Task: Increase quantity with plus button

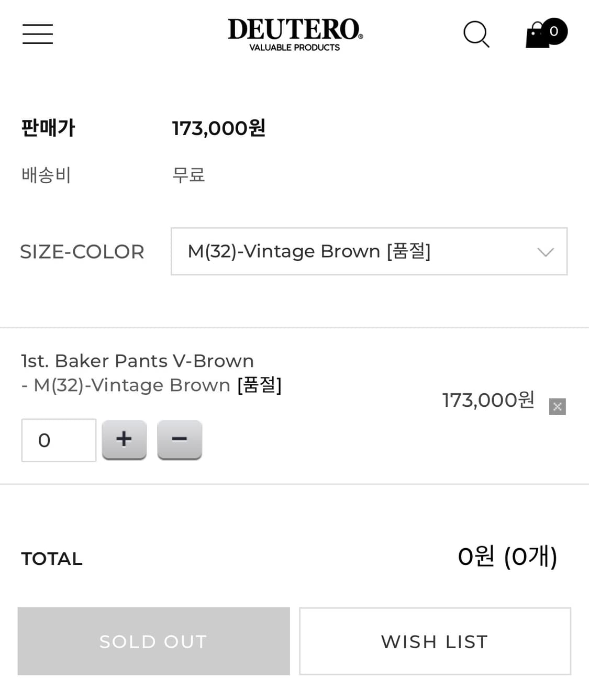Action: (x=124, y=439)
